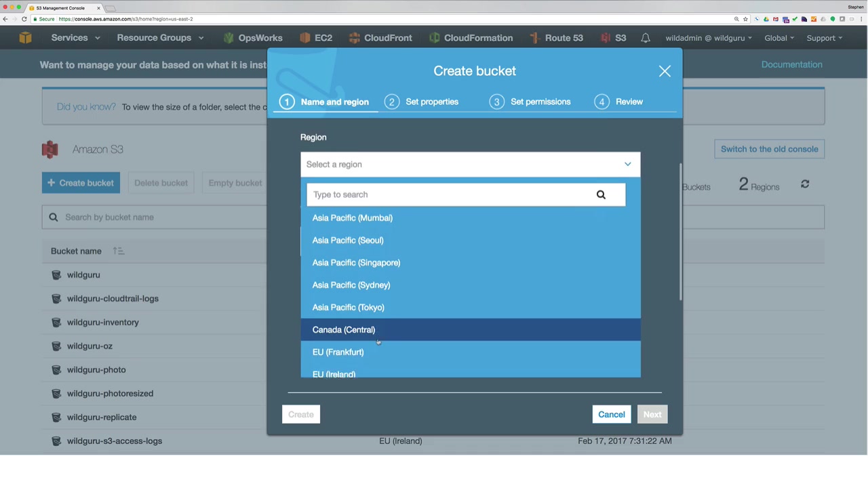Refresh the bucket list with refresh icon
The width and height of the screenshot is (868, 488).
805,184
